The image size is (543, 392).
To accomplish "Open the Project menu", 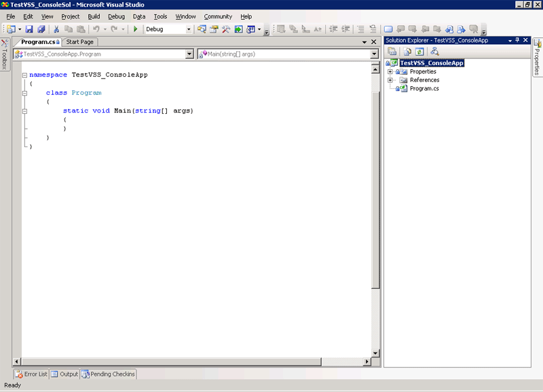I will click(71, 16).
